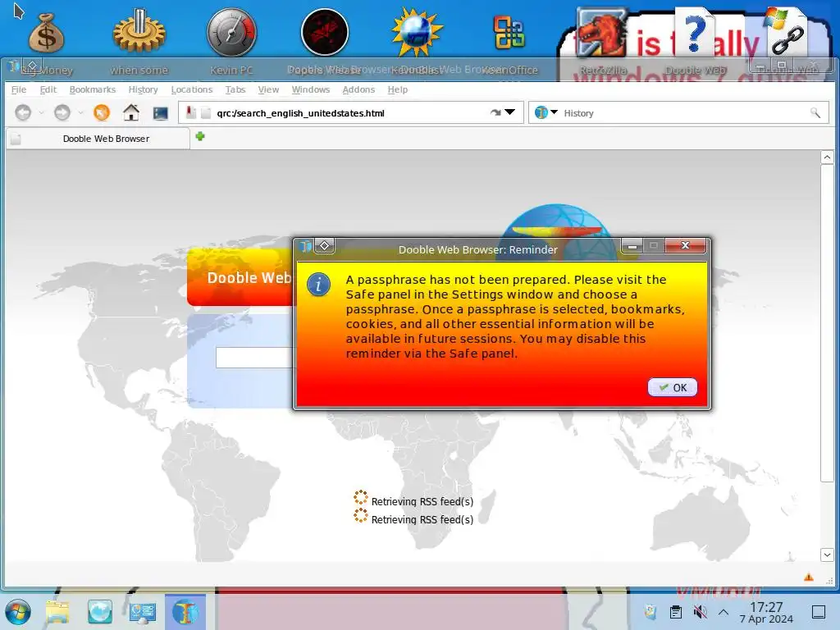
Task: Open the File menu
Action: (x=18, y=89)
